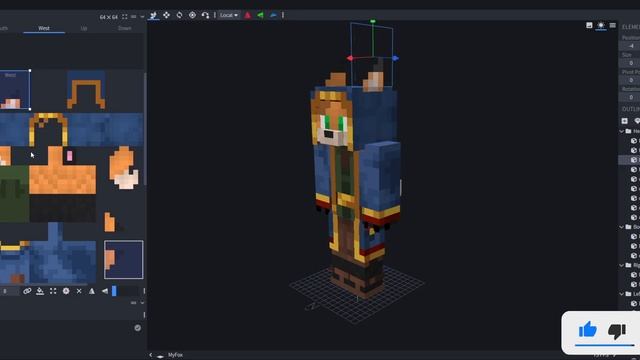Image resolution: width=640 pixels, height=360 pixels.
Task: Click the check-circle icon in lower left panel
Action: 138,328
